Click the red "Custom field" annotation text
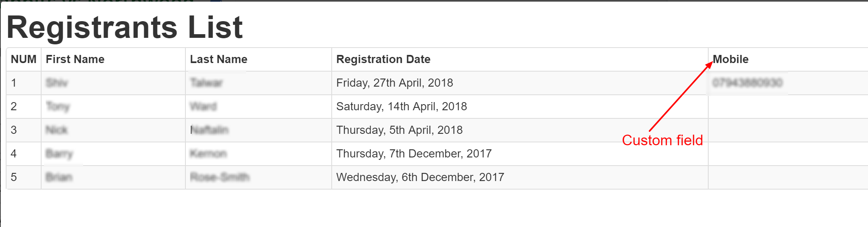 click(x=662, y=140)
